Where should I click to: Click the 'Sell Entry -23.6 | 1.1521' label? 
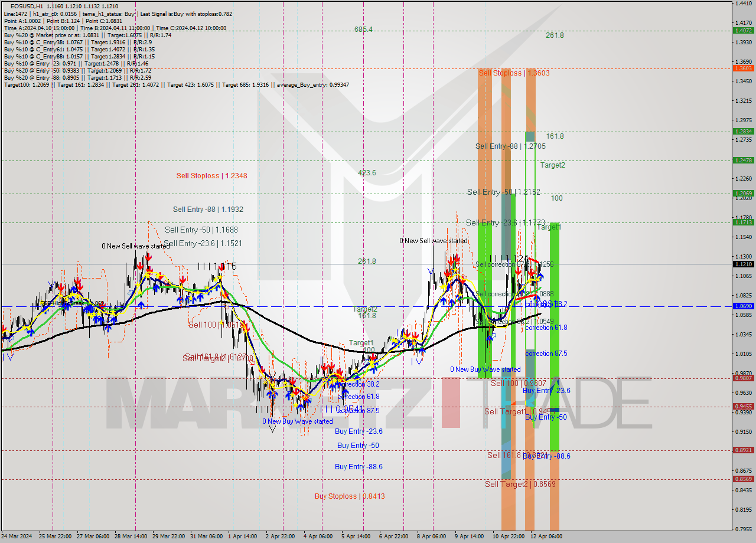203,243
